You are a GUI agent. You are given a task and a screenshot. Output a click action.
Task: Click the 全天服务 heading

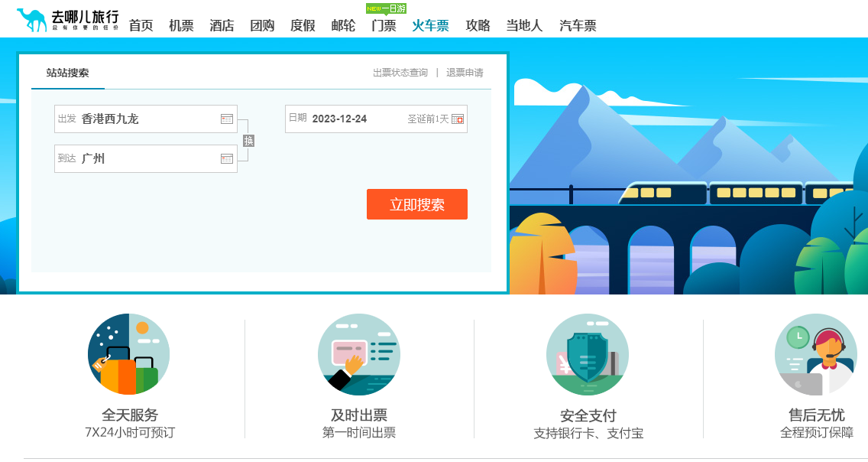click(130, 415)
